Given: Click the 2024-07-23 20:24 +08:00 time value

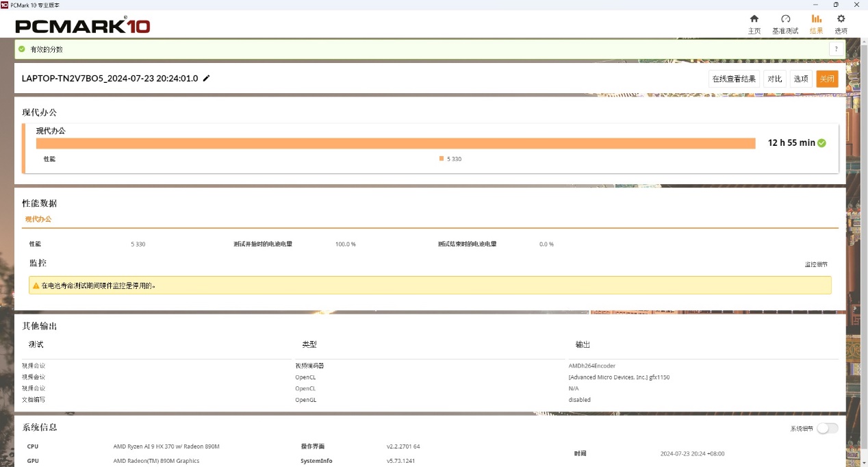Looking at the screenshot, I should coord(692,453).
